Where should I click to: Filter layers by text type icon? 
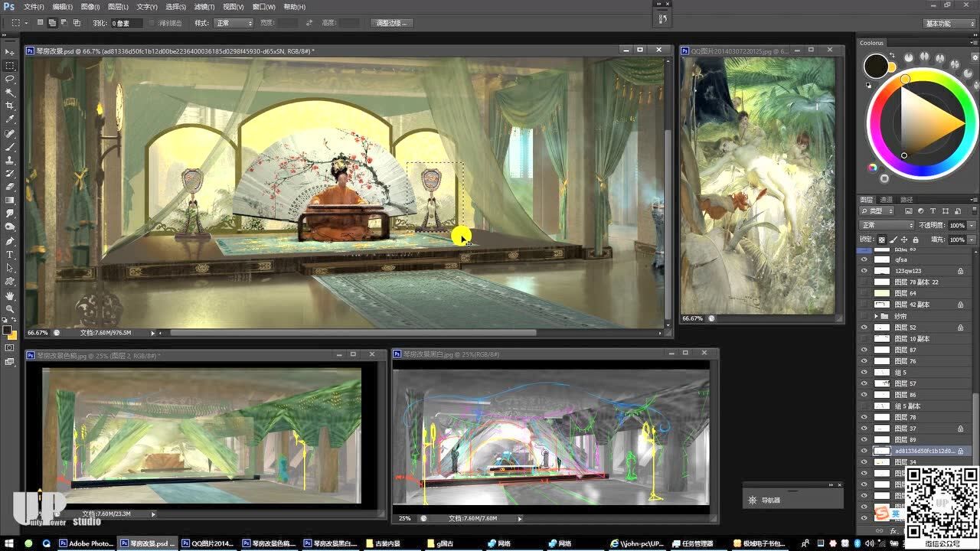tap(933, 210)
